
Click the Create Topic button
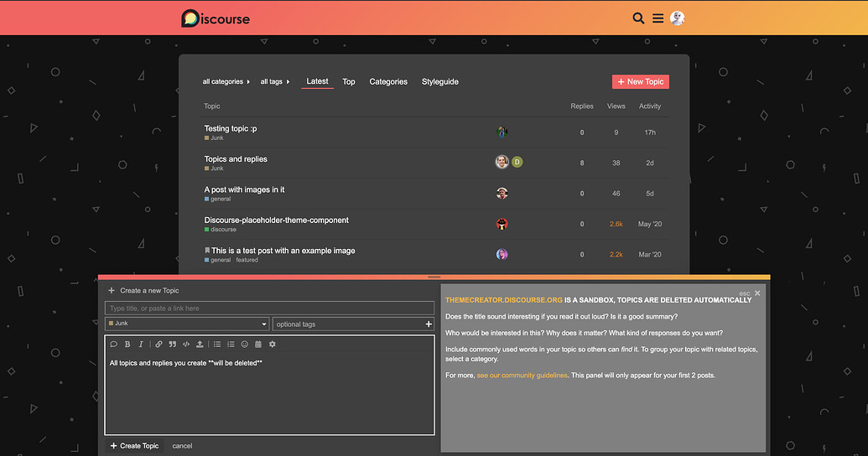tap(134, 446)
